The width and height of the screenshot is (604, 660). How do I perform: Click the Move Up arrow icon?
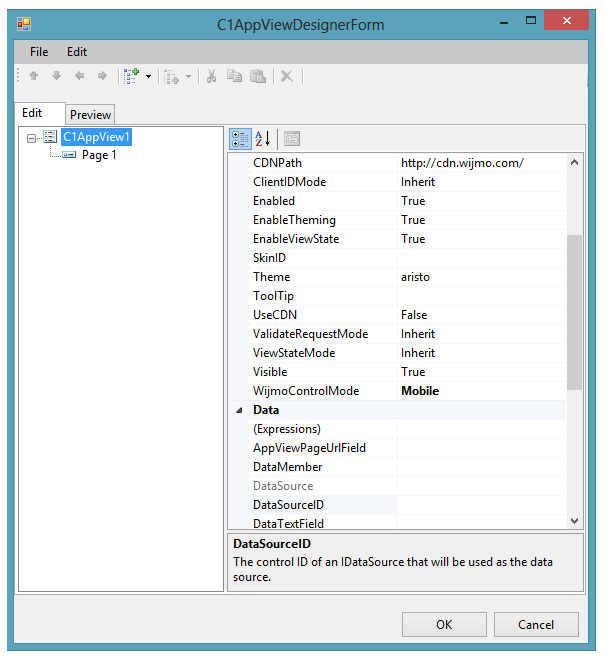[x=34, y=76]
